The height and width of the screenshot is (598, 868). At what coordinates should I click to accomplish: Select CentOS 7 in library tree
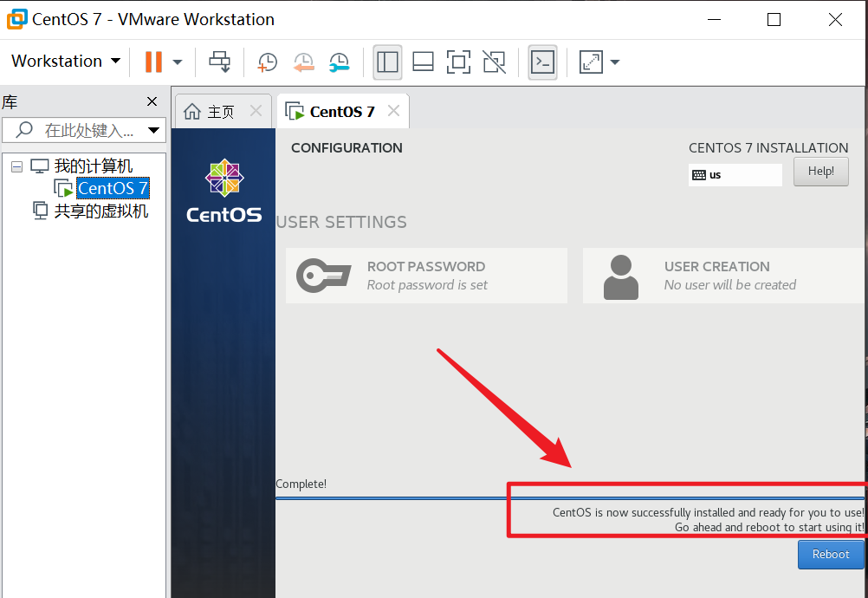coord(113,188)
